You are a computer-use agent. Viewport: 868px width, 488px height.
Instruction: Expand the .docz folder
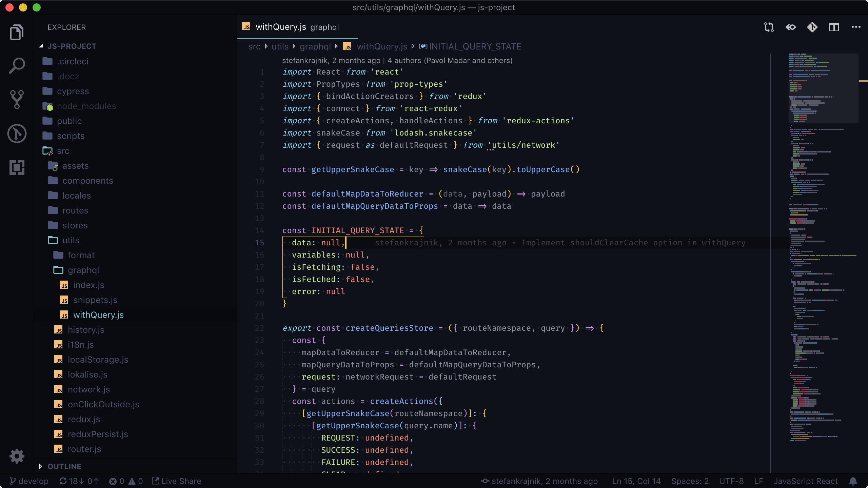pos(136,76)
